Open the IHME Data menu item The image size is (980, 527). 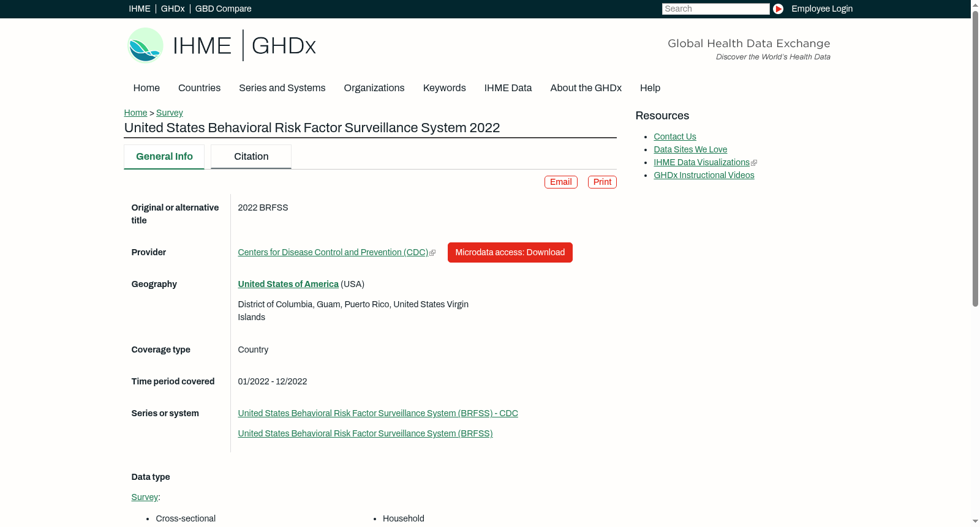pyautogui.click(x=508, y=88)
